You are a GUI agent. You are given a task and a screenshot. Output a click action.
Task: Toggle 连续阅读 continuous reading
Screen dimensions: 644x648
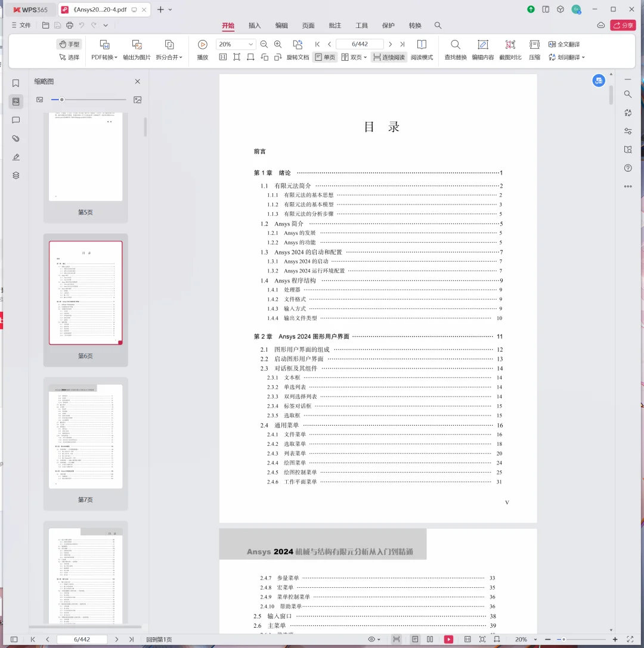(x=389, y=57)
